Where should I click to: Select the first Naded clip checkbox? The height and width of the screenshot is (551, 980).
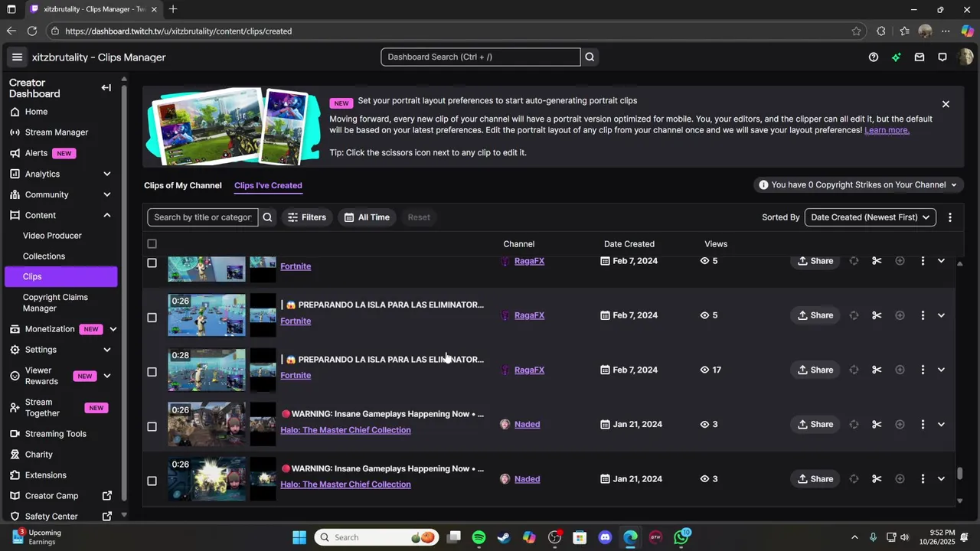click(x=152, y=426)
